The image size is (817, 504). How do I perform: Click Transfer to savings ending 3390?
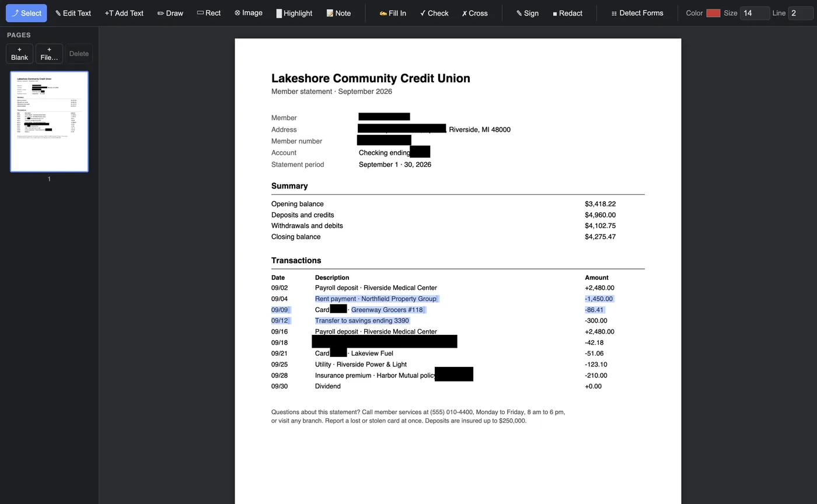click(362, 321)
